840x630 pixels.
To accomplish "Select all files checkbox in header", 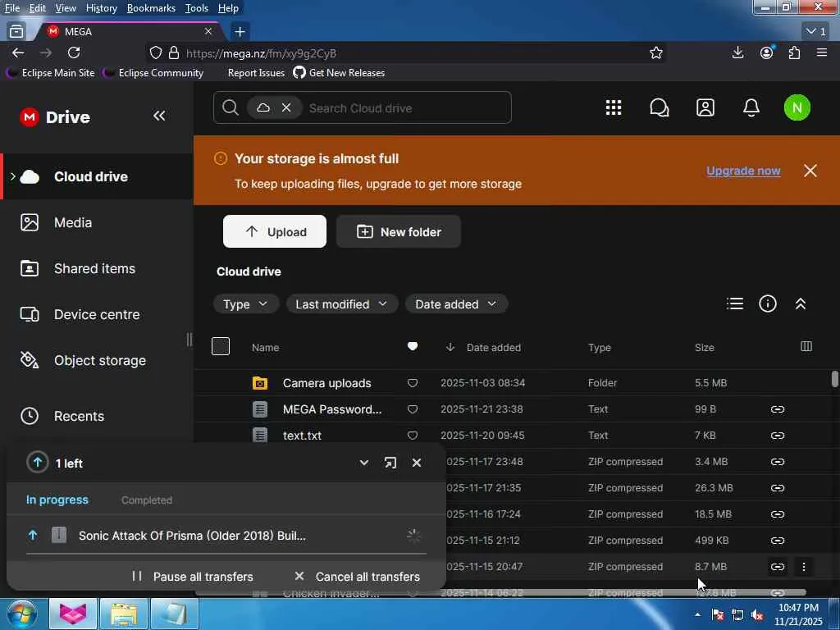I will click(x=220, y=346).
